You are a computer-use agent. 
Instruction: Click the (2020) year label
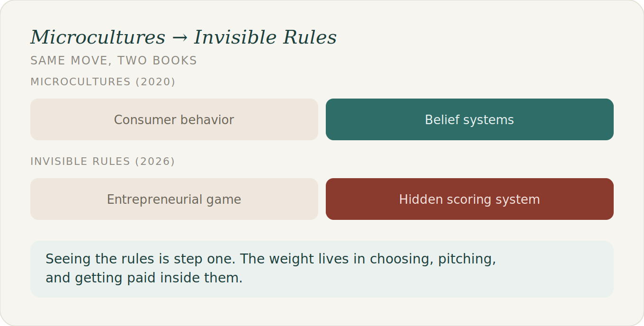155,82
